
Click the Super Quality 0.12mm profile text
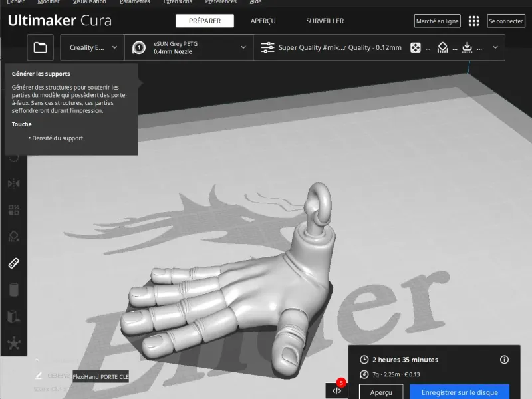tap(340, 47)
